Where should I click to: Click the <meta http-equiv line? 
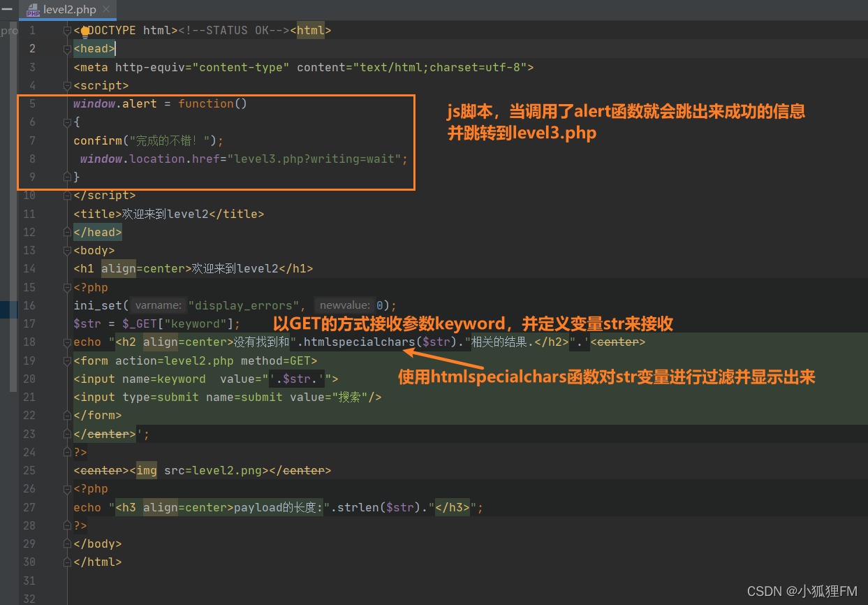tap(304, 67)
